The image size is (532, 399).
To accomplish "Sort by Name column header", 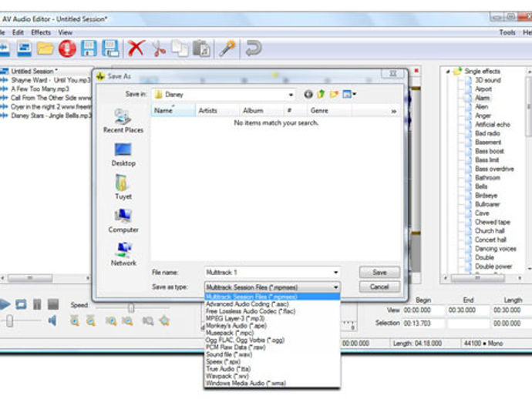I will tap(173, 111).
